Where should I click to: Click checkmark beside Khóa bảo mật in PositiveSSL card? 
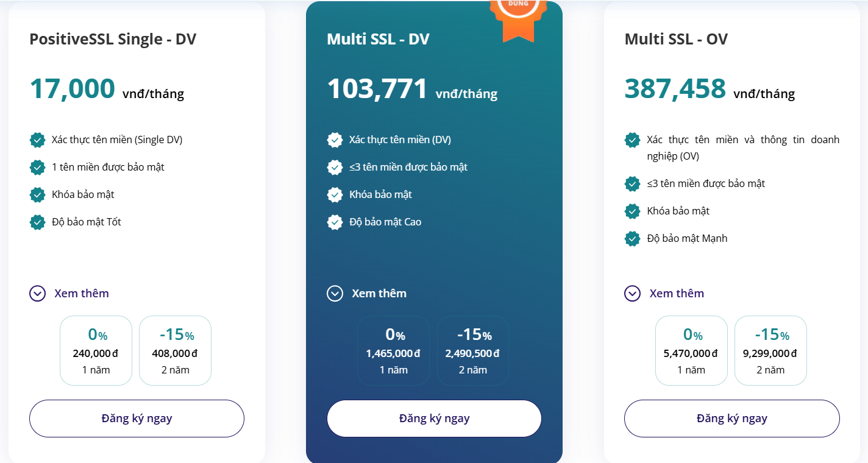point(38,195)
